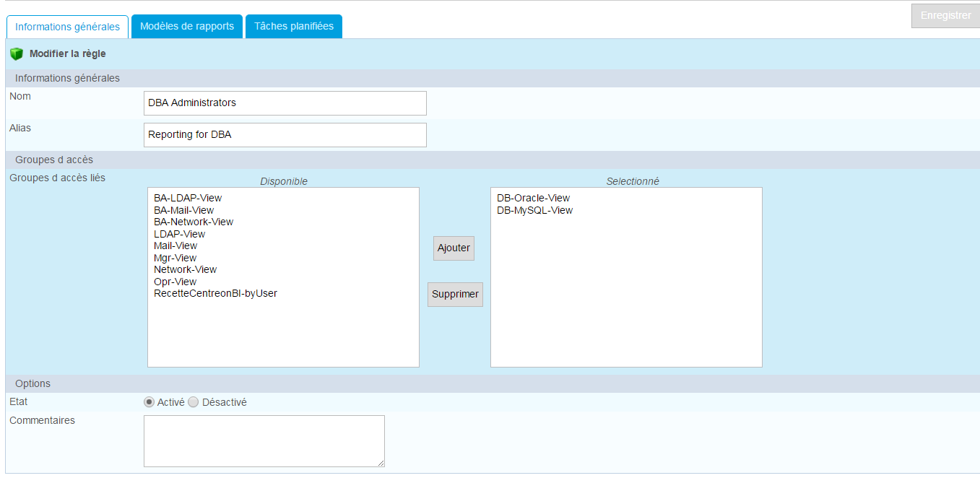Screen dimensions: 980x478
Task: Open the Informations générales tab
Action: point(67,27)
